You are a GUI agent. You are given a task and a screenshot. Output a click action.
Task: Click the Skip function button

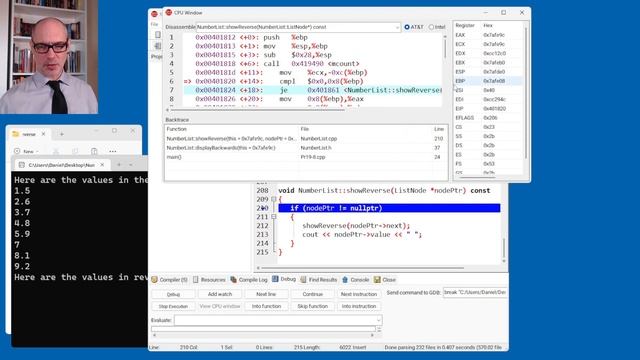coord(313,306)
